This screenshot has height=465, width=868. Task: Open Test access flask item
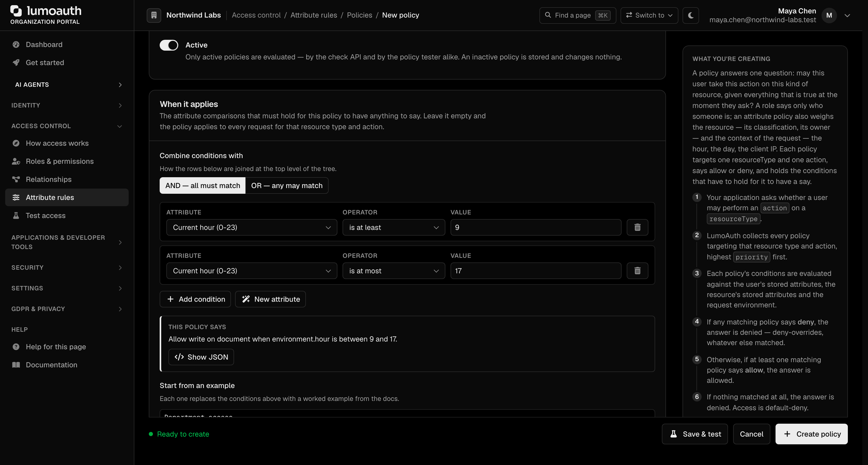coord(67,216)
